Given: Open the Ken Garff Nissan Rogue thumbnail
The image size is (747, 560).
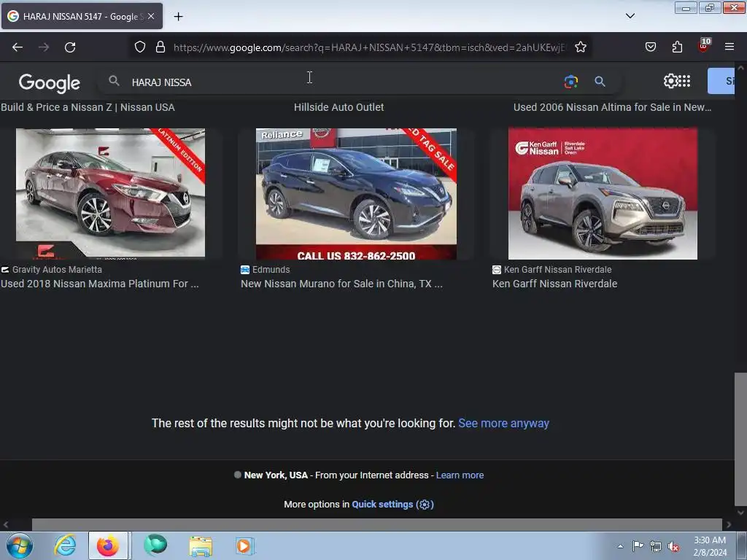Looking at the screenshot, I should pyautogui.click(x=603, y=193).
